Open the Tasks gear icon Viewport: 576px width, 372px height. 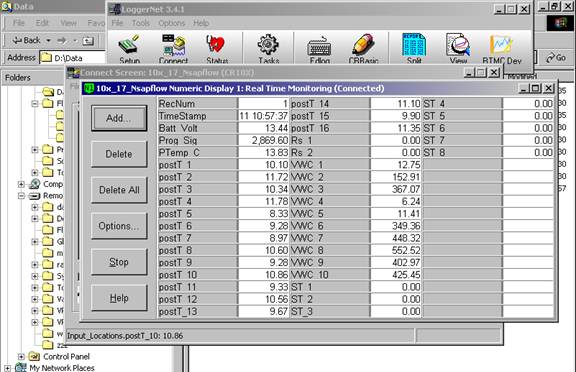(x=268, y=48)
